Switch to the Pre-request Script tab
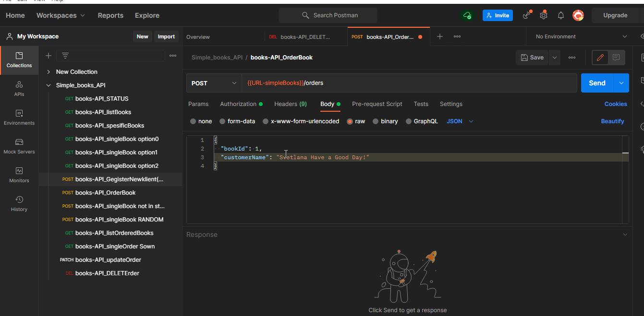 pos(377,104)
